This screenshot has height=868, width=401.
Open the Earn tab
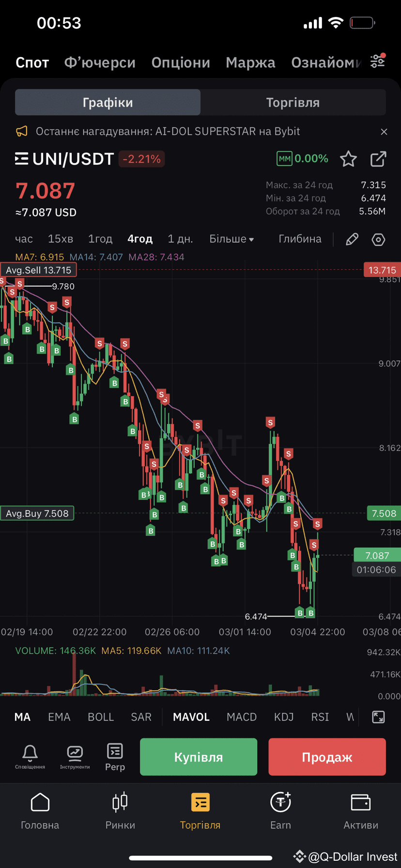coord(280,811)
